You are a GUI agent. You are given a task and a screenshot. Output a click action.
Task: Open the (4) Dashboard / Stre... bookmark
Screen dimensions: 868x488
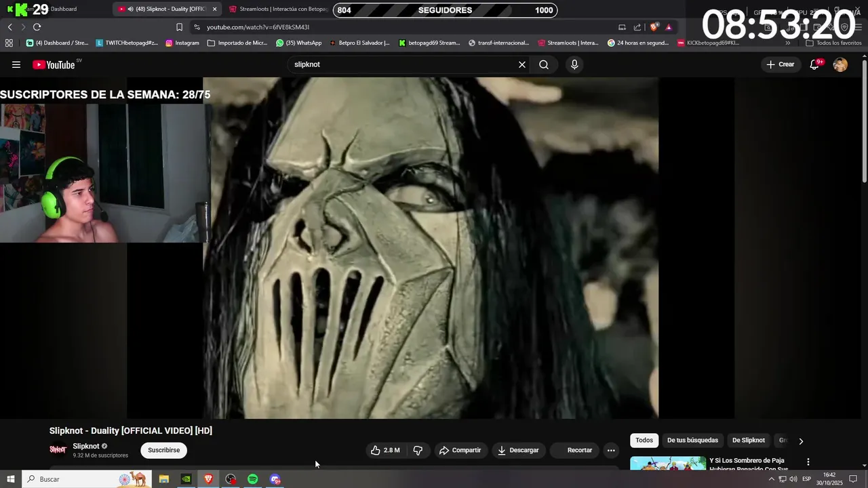pyautogui.click(x=57, y=43)
